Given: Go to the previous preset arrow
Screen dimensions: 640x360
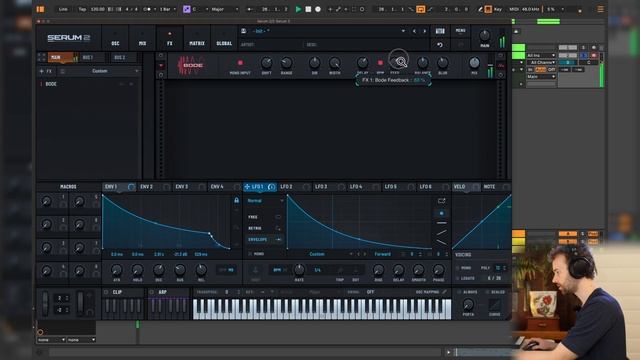Looking at the screenshot, I should point(414,31).
